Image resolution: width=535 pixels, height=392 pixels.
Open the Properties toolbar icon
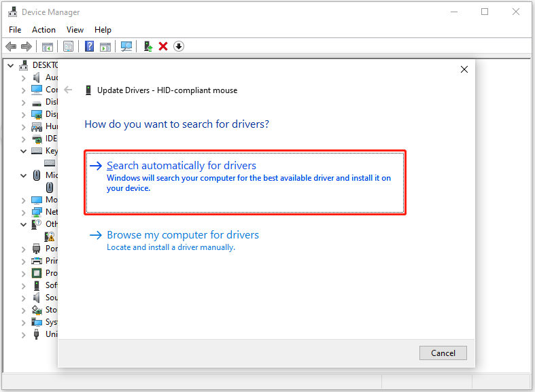tap(68, 46)
